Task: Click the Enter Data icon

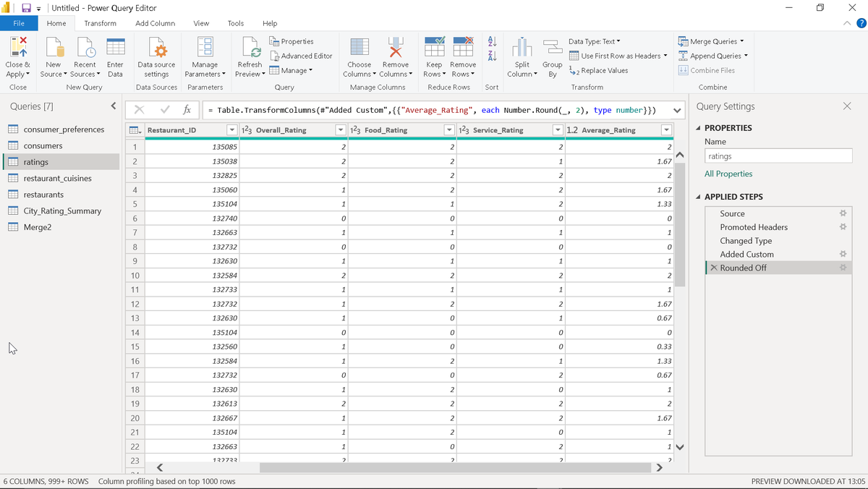Action: tap(115, 47)
